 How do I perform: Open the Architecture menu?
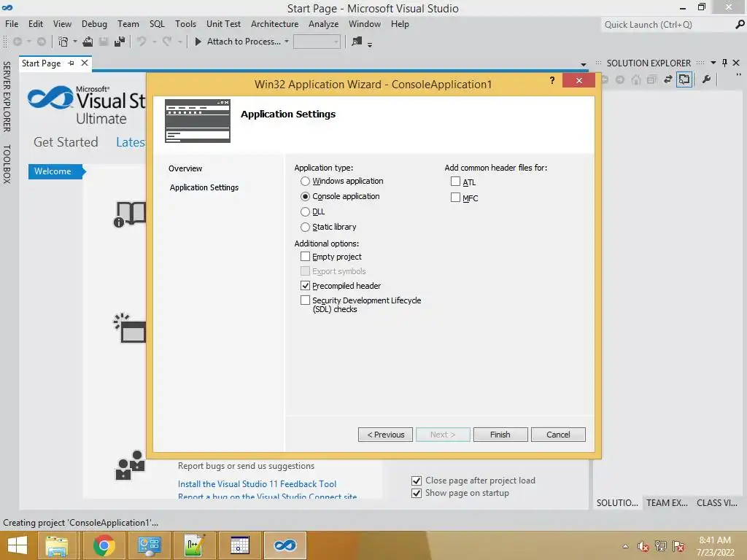(x=275, y=24)
